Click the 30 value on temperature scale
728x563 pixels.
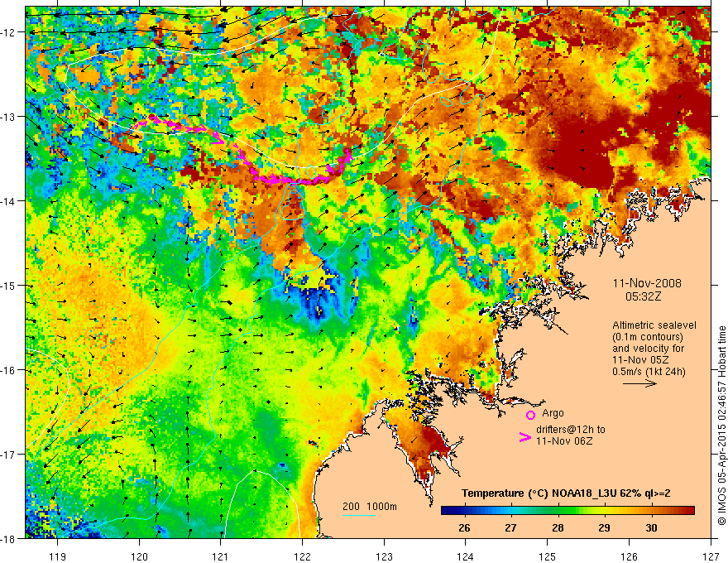point(651,528)
